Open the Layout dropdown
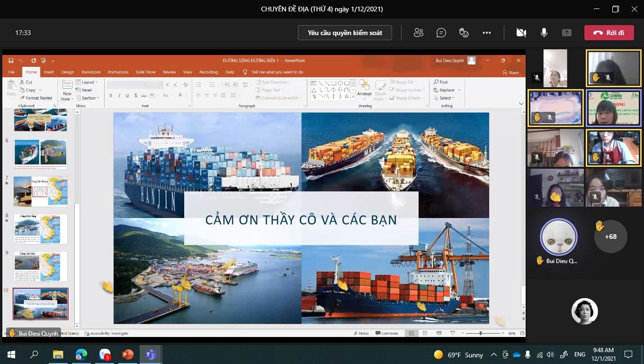This screenshot has width=644, height=364. pyautogui.click(x=88, y=82)
